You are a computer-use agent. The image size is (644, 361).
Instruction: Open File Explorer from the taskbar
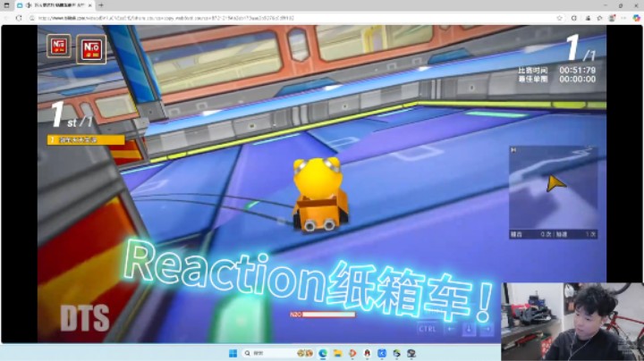pyautogui.click(x=337, y=353)
